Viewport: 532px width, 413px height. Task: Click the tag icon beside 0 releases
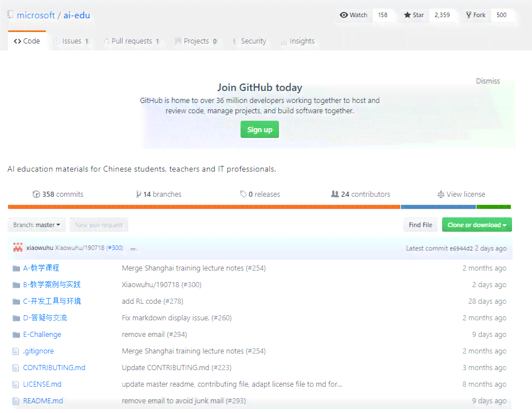tap(243, 194)
